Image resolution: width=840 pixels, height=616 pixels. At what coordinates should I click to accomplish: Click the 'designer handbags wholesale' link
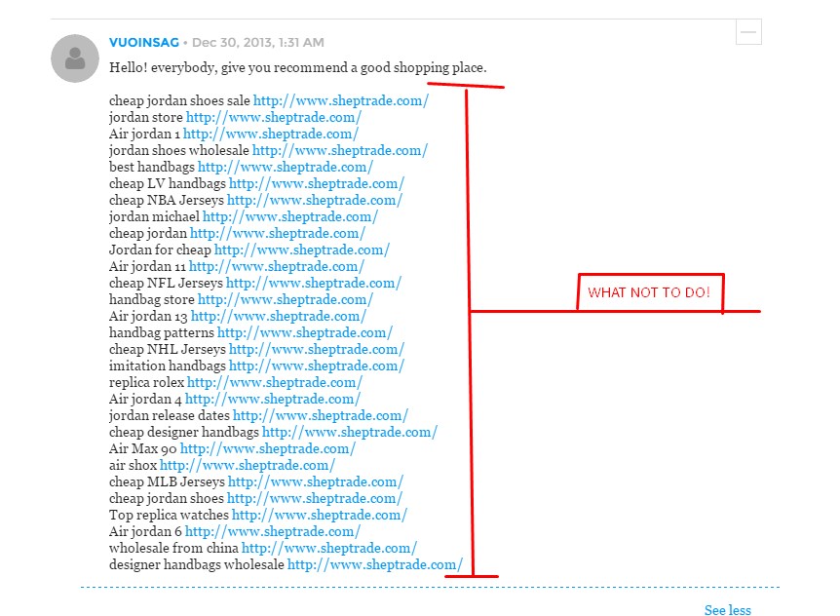coord(375,565)
